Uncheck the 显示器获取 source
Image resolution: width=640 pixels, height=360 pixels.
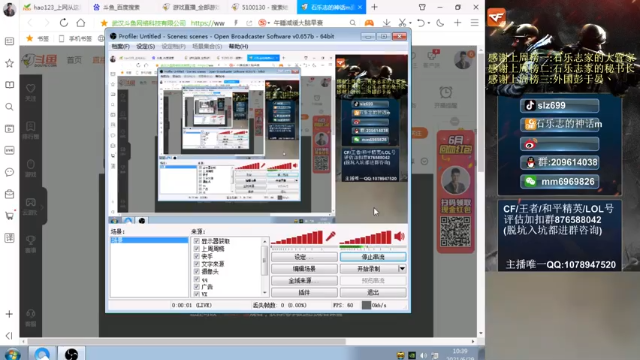[197, 241]
